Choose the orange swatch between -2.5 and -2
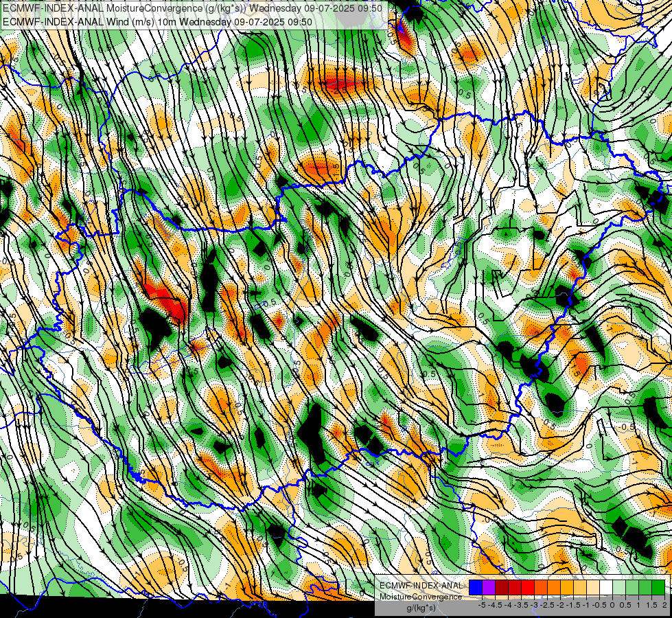The height and width of the screenshot is (618, 672). tap(554, 588)
